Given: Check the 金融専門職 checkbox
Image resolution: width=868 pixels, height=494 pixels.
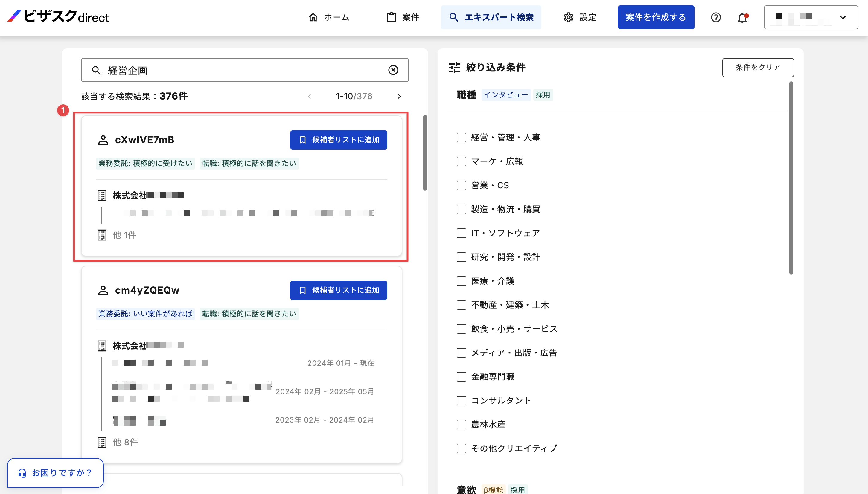Looking at the screenshot, I should (462, 376).
